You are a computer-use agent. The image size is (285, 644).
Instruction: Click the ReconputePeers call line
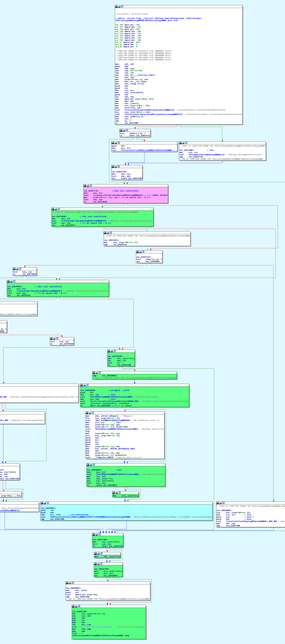point(221,155)
